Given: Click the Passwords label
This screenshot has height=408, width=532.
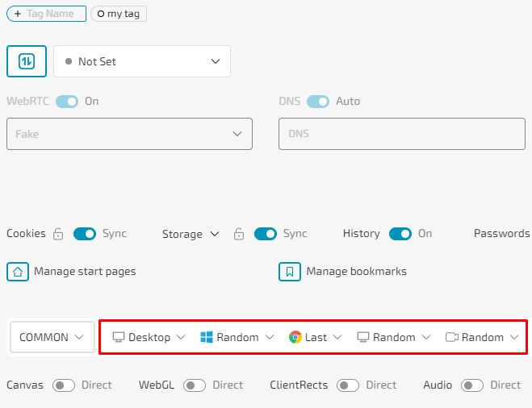Looking at the screenshot, I should [x=502, y=234].
